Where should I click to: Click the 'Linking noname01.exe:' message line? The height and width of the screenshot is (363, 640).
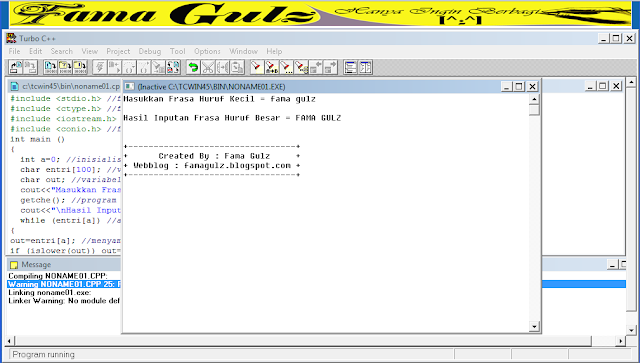click(x=50, y=292)
